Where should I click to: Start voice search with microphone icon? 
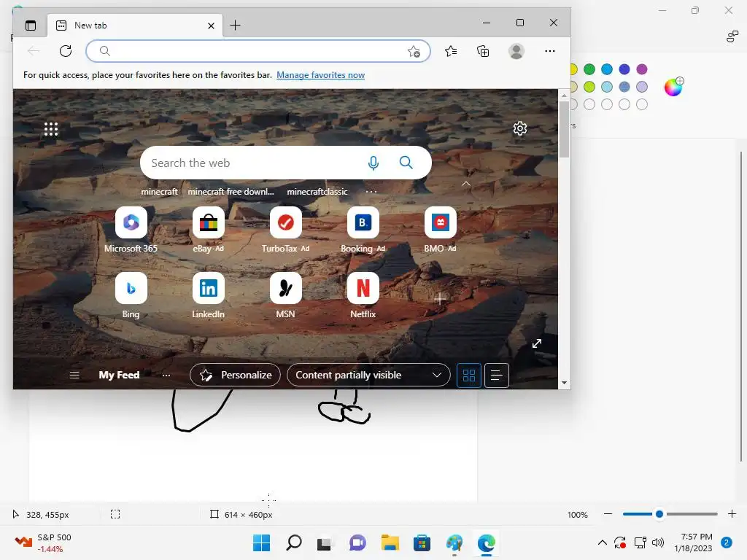point(373,163)
